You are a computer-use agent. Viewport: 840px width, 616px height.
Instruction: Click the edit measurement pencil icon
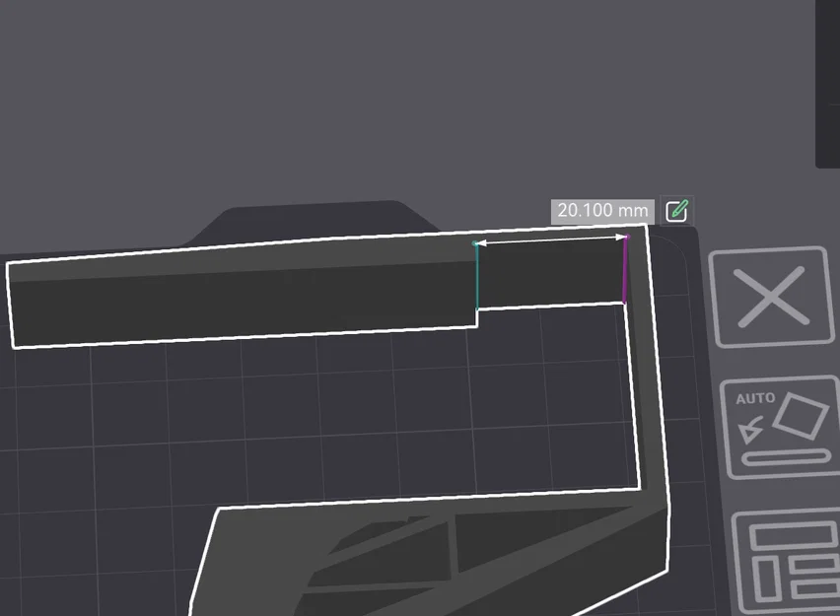click(676, 211)
